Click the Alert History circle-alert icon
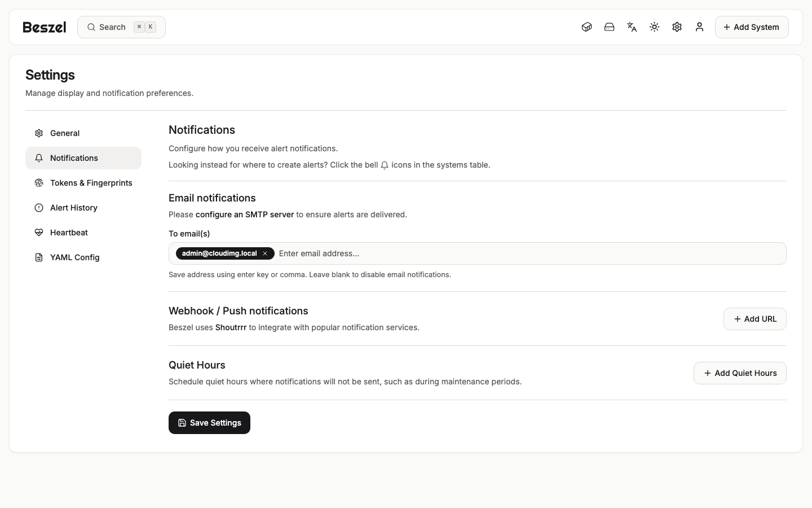This screenshot has width=812, height=508. point(39,208)
